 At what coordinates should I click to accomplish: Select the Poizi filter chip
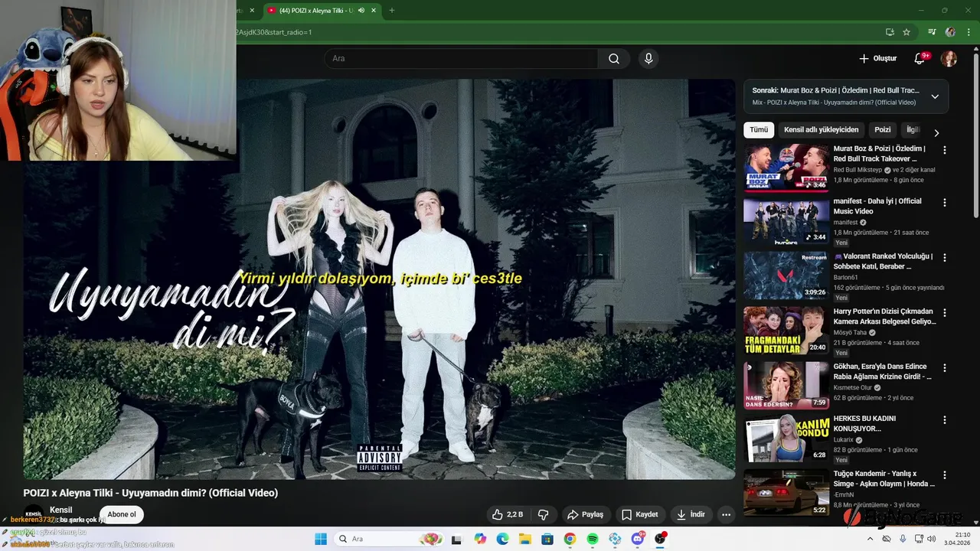tap(883, 130)
